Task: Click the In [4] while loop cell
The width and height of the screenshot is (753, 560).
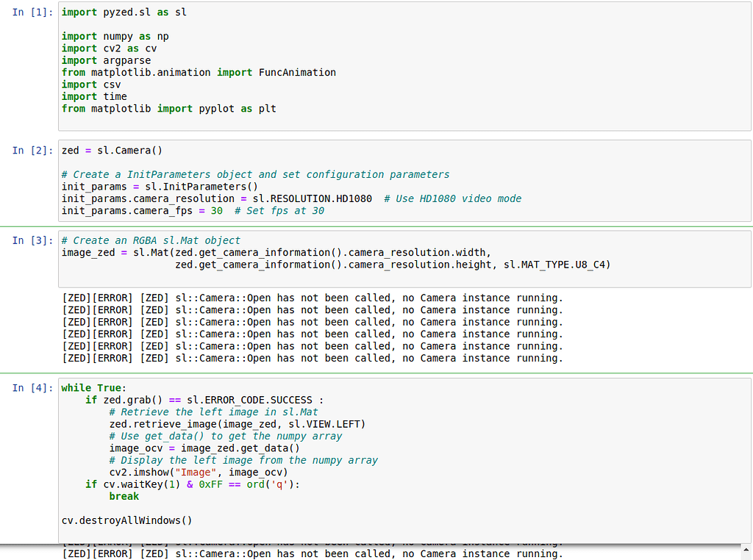Action: [x=404, y=461]
